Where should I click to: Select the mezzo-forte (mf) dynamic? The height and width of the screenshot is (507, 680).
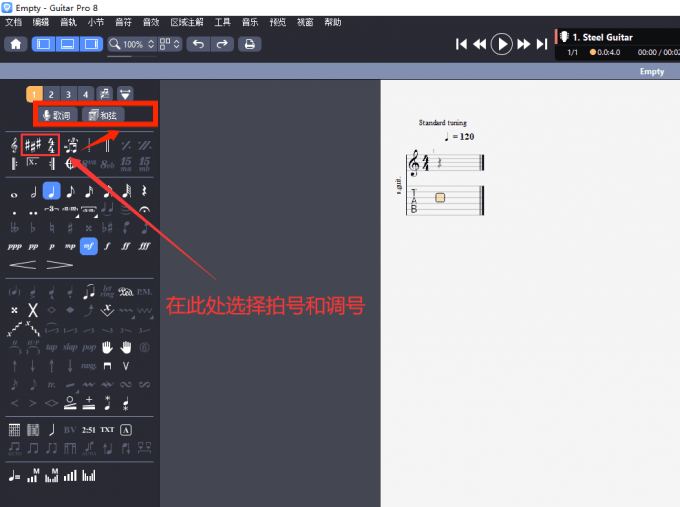coord(88,246)
